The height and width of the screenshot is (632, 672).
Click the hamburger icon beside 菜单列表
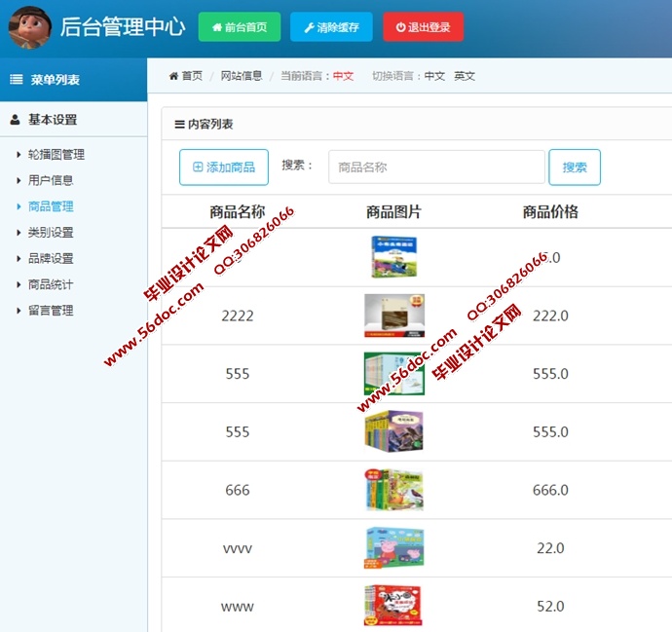click(x=17, y=80)
